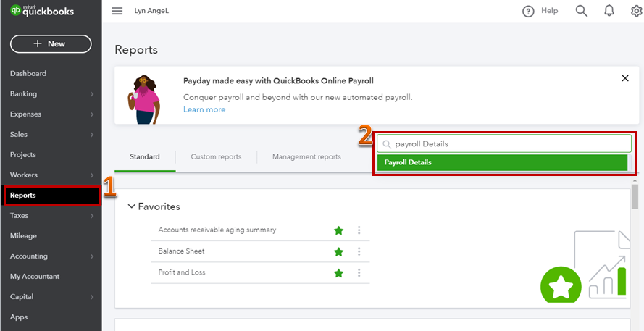Open Mileage in the sidebar
This screenshot has width=644, height=331.
(x=23, y=235)
